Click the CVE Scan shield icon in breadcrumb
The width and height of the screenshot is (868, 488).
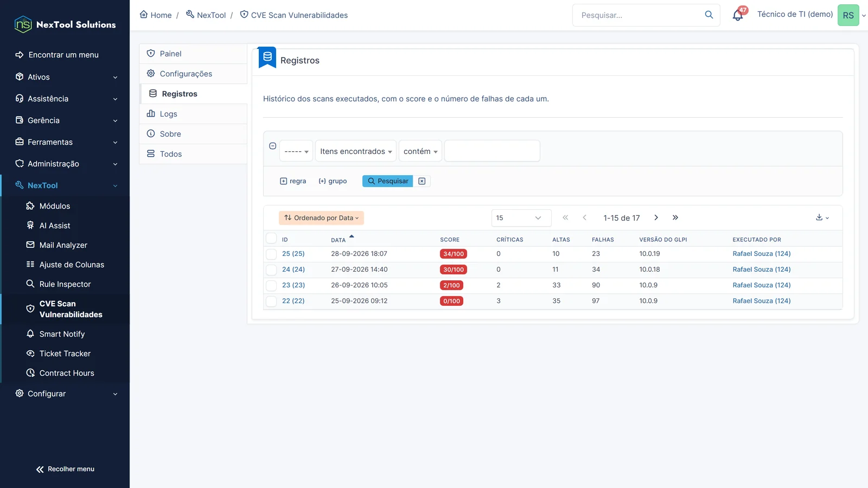[x=244, y=15]
